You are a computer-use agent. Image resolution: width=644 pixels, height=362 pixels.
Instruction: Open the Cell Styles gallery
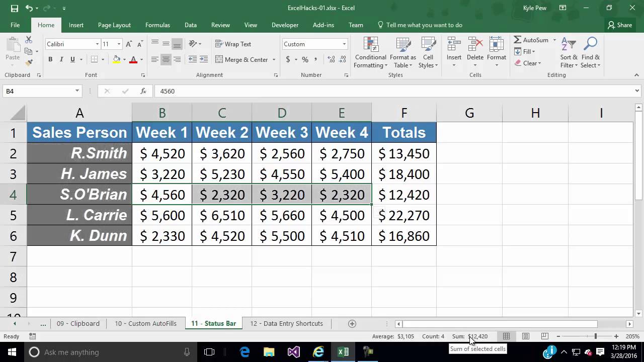click(x=428, y=52)
